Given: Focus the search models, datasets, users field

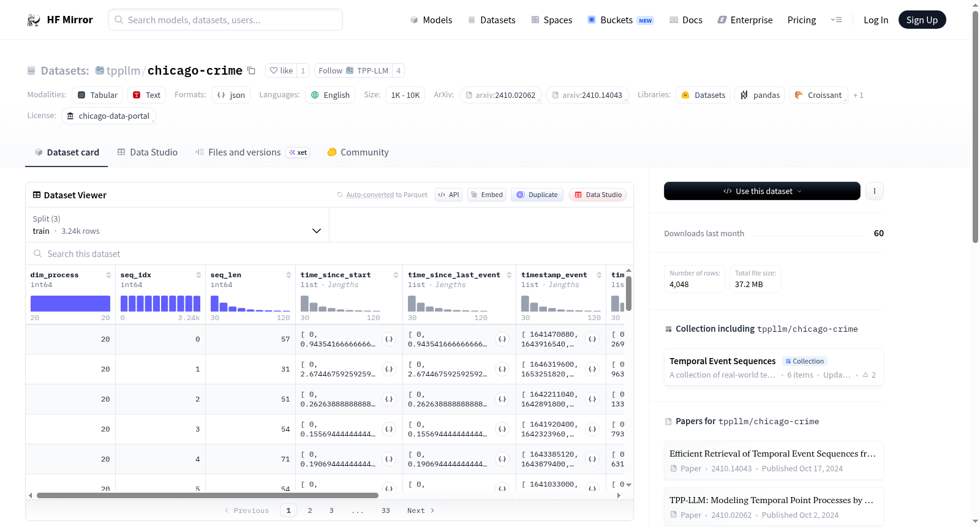Looking at the screenshot, I should pyautogui.click(x=225, y=20).
